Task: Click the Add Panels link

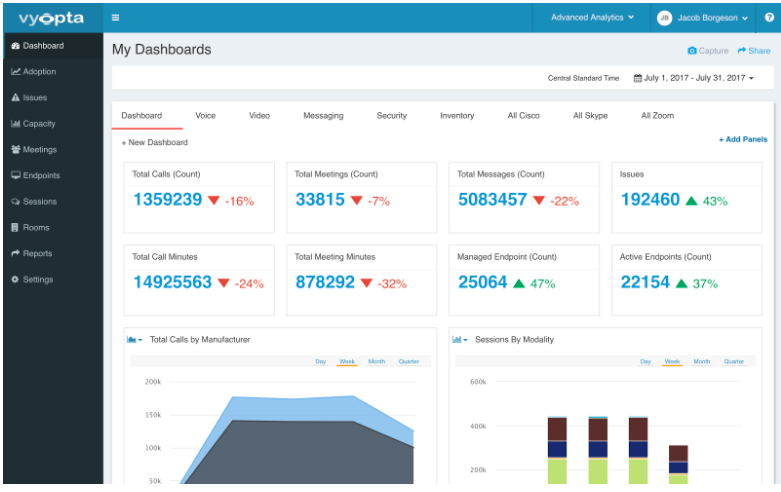Action: pyautogui.click(x=743, y=139)
